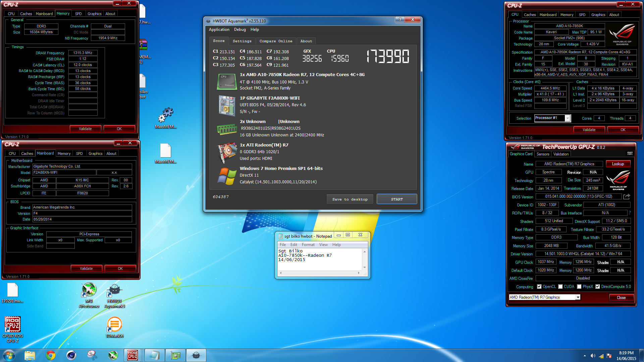Click the HWBOT Aquamark taskbar button
Screen dimensions: 644x362
pos(196,355)
